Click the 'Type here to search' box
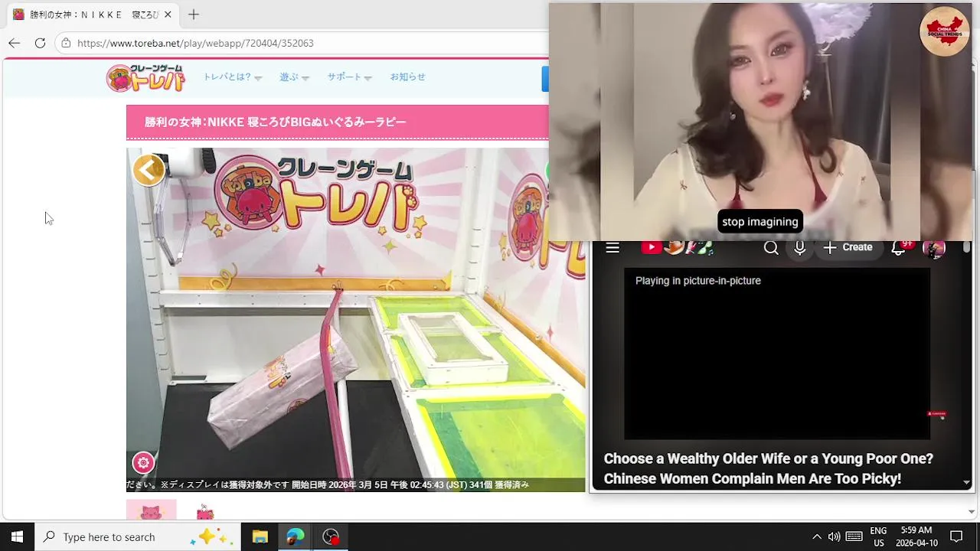Screen dimensions: 980x551 coord(138,536)
